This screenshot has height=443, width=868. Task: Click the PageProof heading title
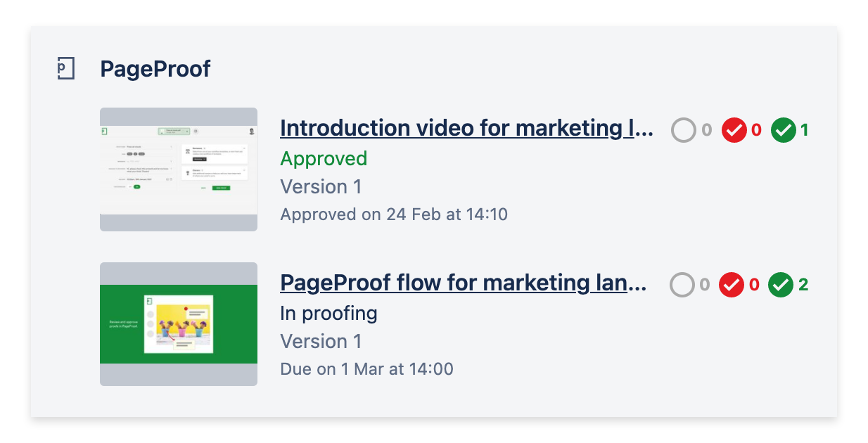point(156,68)
